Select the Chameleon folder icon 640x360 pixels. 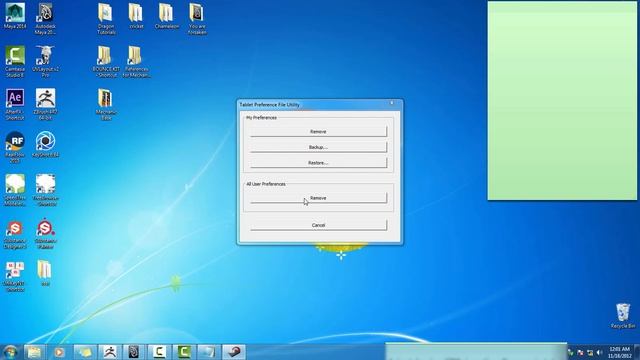166,16
